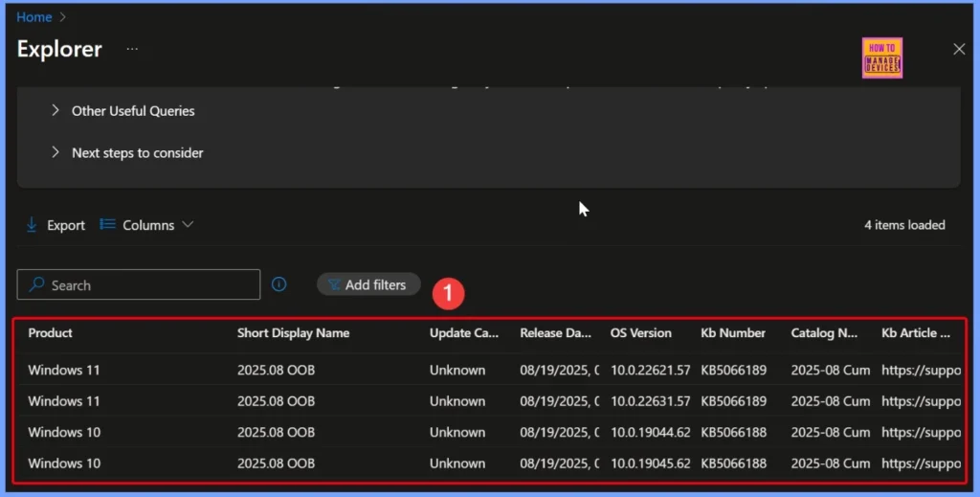Viewport: 980px width, 497px height.
Task: Sort by the Short Display Name header
Action: pyautogui.click(x=293, y=332)
